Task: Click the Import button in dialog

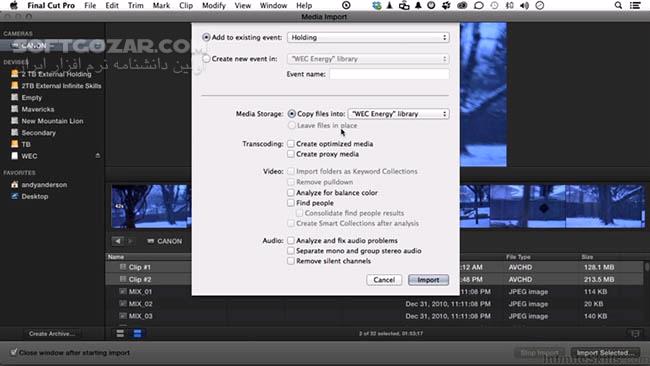Action: tap(428, 280)
